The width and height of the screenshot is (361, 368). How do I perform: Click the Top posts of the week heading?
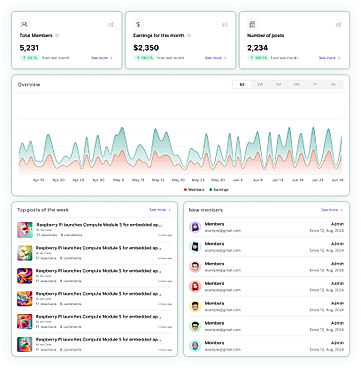pos(43,210)
